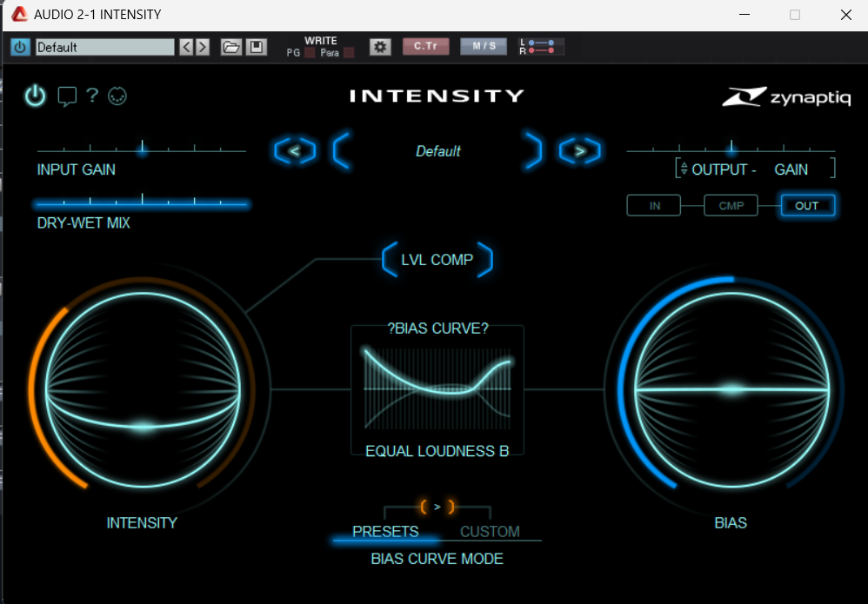Click the EQUAL LOUDNESS B curve name

coord(437,451)
